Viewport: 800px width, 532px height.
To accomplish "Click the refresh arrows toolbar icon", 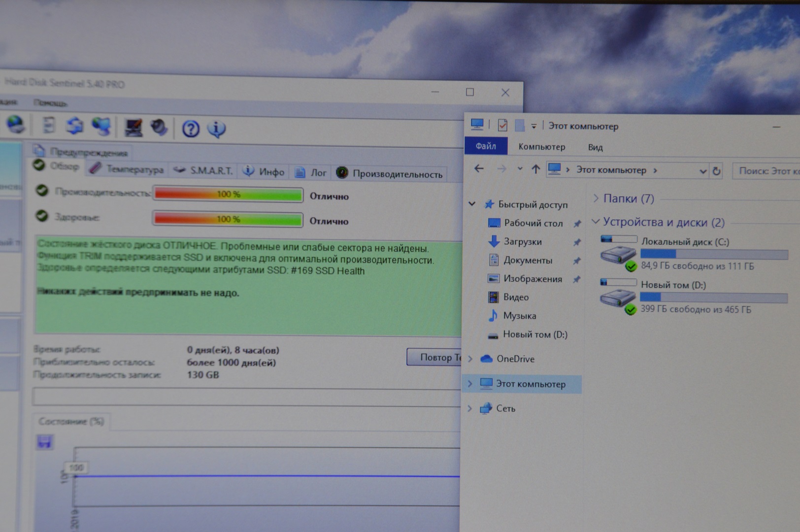I will pos(75,126).
